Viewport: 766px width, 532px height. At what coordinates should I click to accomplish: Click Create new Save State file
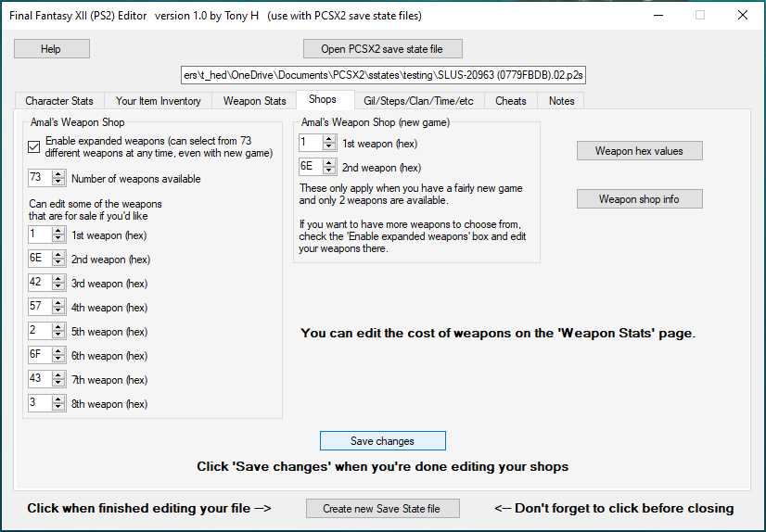coord(382,509)
